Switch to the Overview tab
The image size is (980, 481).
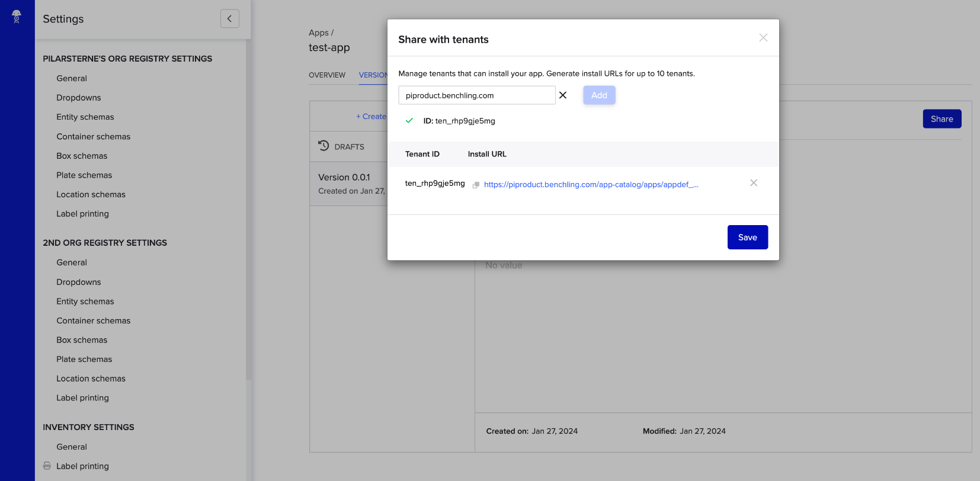pos(327,75)
